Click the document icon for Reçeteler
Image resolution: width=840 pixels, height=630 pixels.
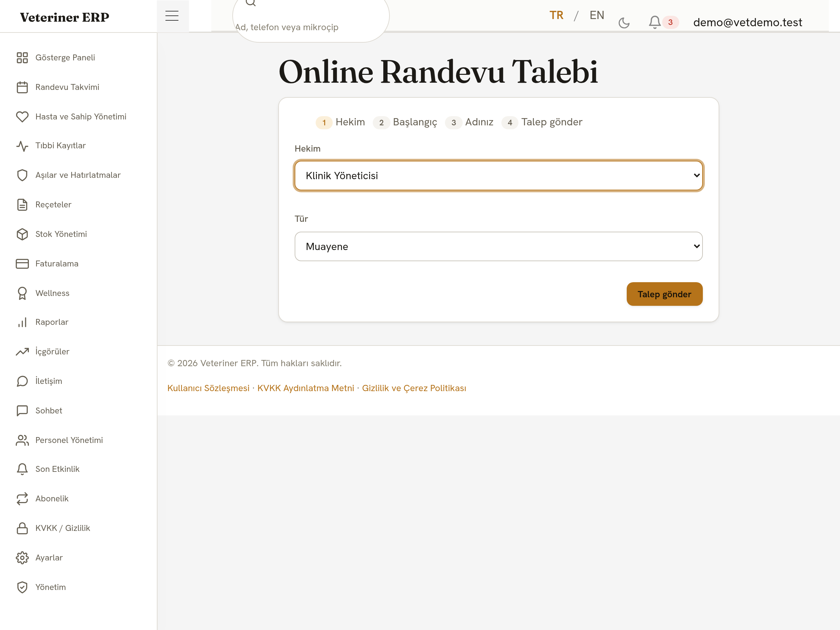tap(22, 205)
